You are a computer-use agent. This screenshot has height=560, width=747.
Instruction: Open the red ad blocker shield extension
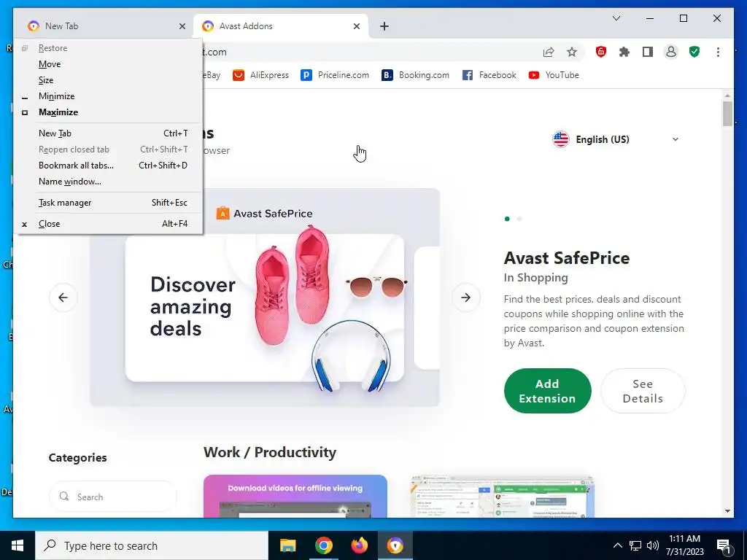601,52
